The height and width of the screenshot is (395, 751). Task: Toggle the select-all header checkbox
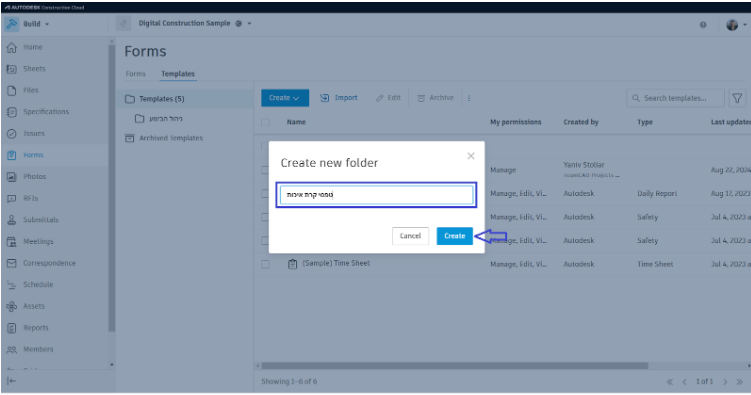tap(265, 123)
